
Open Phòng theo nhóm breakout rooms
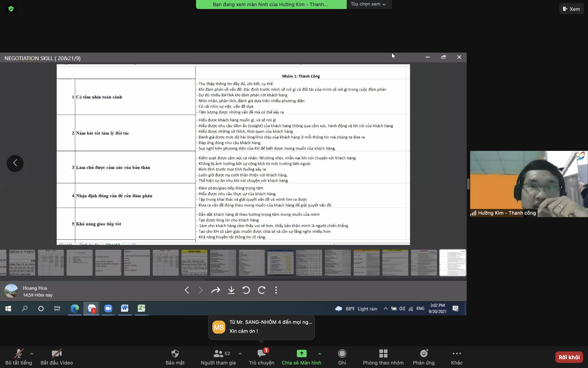tap(383, 357)
